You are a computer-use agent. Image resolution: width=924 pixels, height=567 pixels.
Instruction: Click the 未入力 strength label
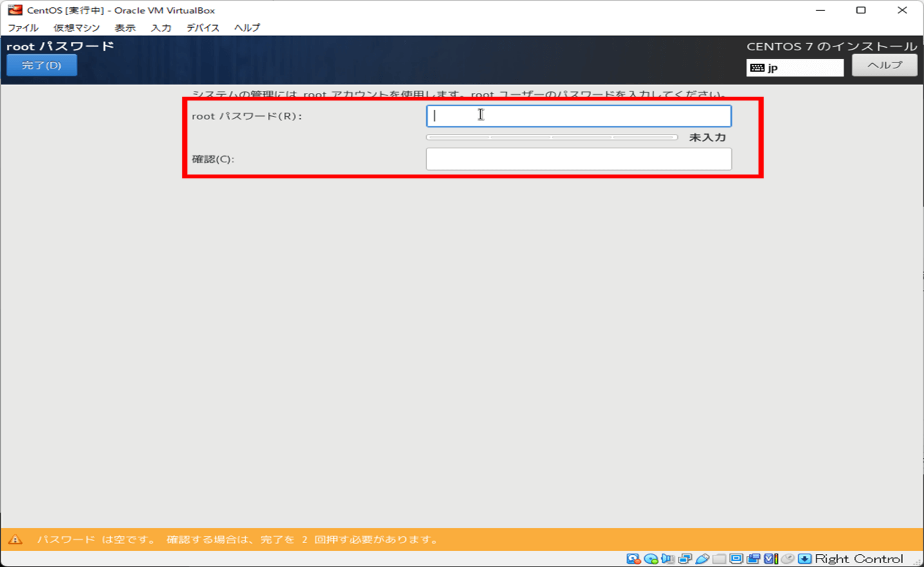pos(707,137)
